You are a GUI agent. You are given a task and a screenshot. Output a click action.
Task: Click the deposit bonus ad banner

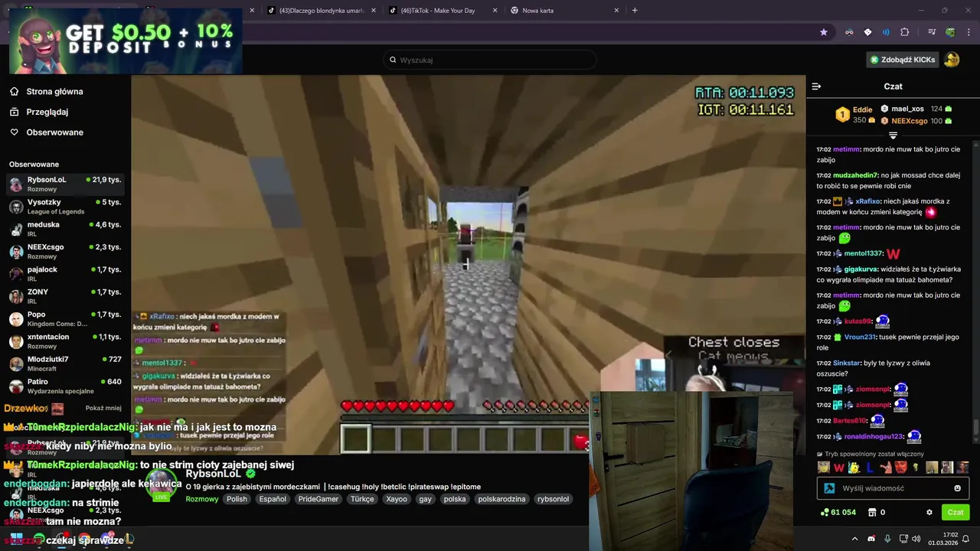(126, 41)
